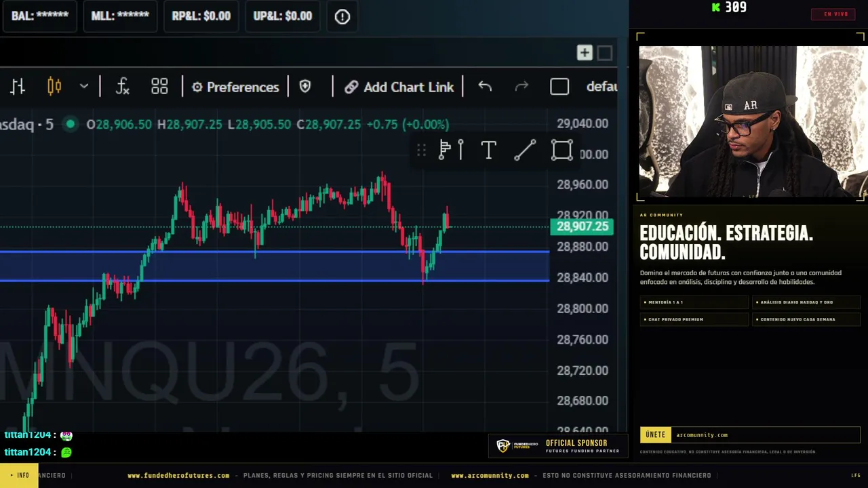Screen dimensions: 868x488
Task: Undo the last chart action
Action: click(x=485, y=87)
